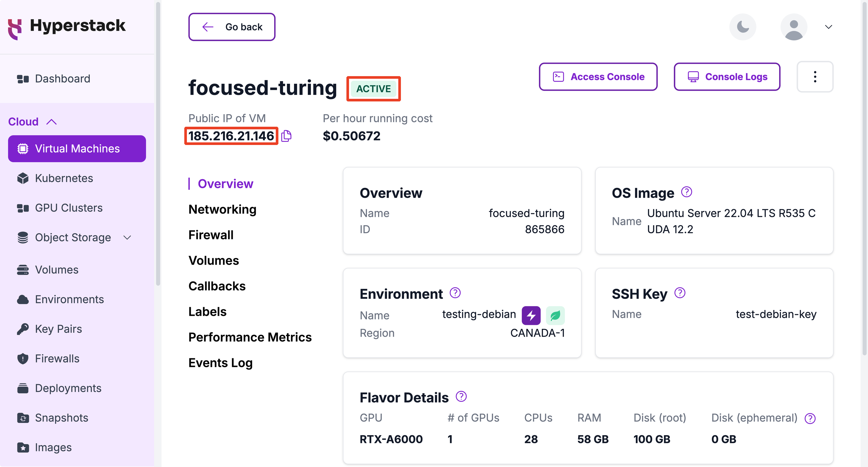The width and height of the screenshot is (868, 467).
Task: Click the main page vertical scrollbar
Action: 864,178
